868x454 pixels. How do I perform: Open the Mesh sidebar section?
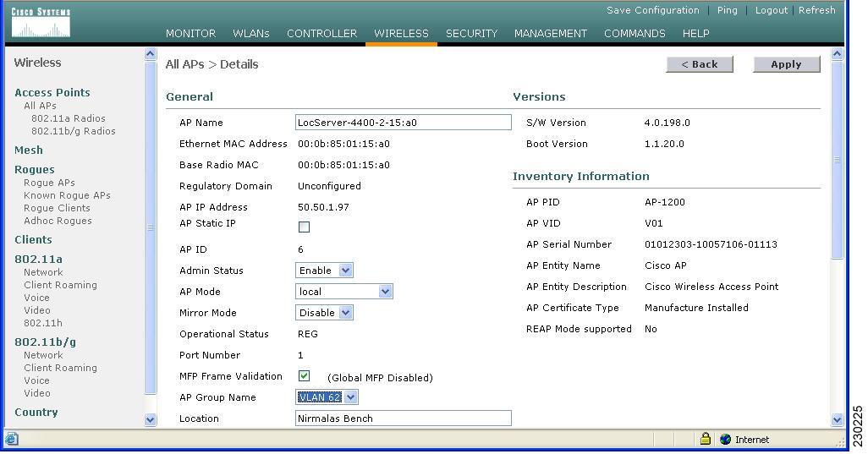click(28, 150)
